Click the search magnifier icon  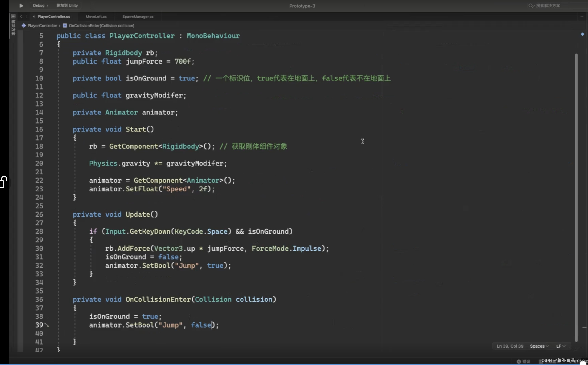(531, 6)
